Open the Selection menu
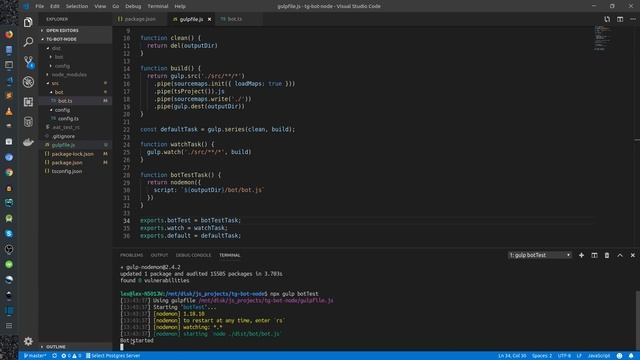The image size is (640, 360). (x=77, y=6)
